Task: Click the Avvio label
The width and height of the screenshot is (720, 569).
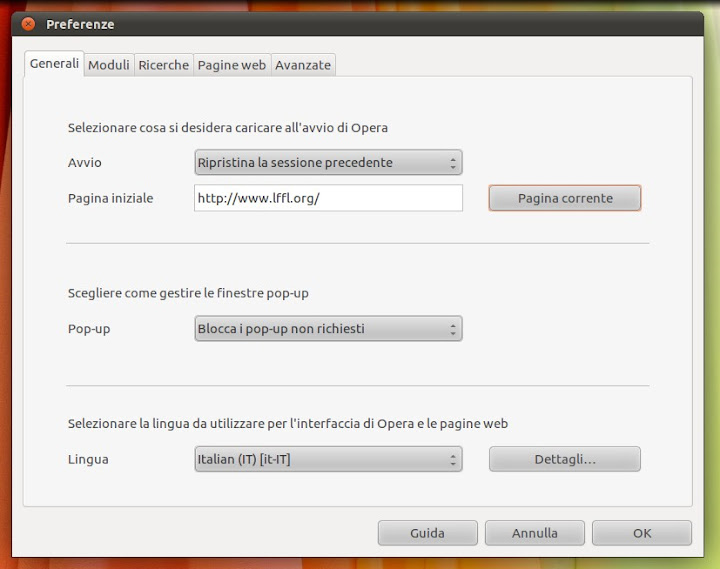Action: click(84, 163)
